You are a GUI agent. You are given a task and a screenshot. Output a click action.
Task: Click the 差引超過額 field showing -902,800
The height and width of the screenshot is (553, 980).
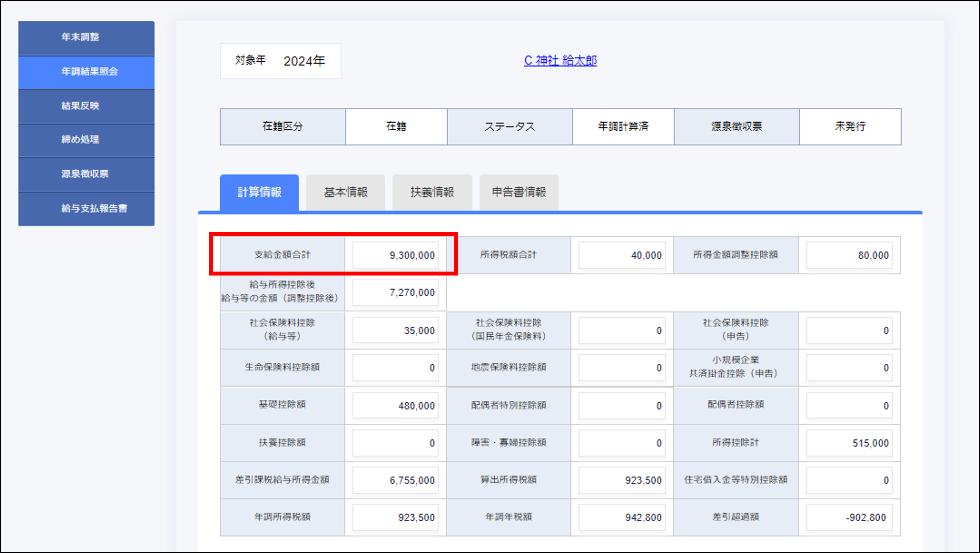click(x=849, y=518)
